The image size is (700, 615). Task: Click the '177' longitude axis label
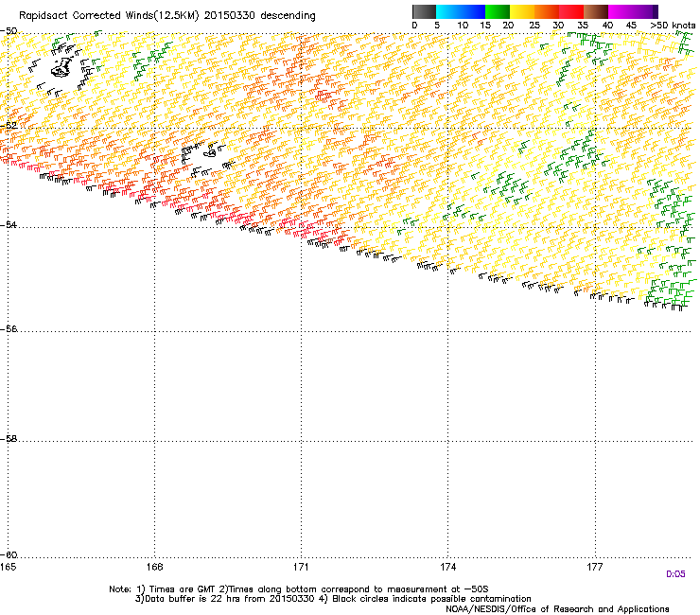[x=595, y=567]
